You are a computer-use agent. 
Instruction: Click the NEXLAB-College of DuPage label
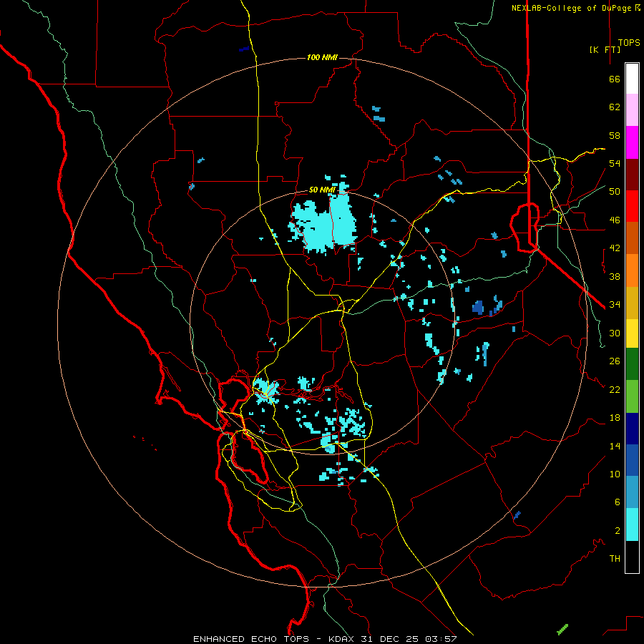[571, 8]
